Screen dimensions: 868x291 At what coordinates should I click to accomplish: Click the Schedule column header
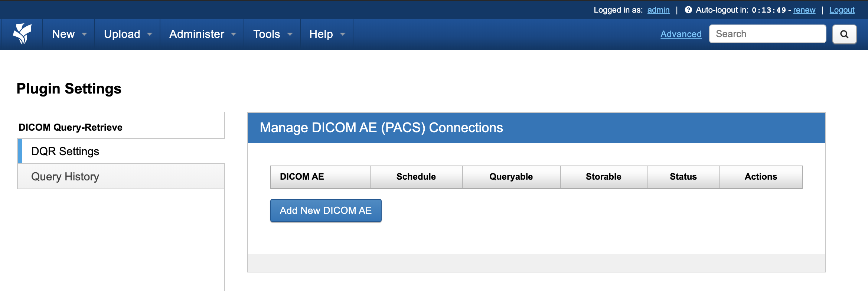416,177
